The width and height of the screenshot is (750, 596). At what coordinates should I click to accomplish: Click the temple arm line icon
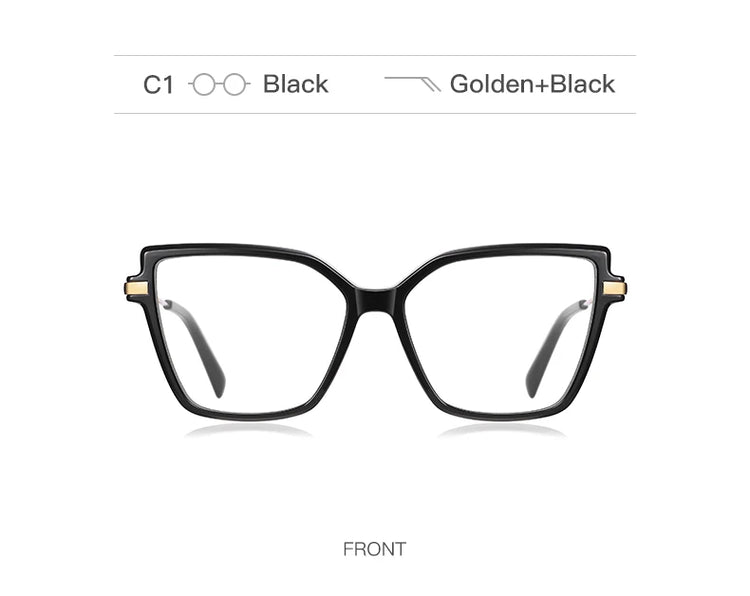click(412, 84)
